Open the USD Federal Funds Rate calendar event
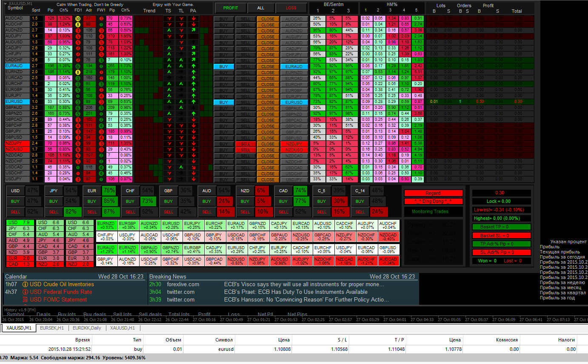This screenshot has height=364, width=588. [61, 292]
